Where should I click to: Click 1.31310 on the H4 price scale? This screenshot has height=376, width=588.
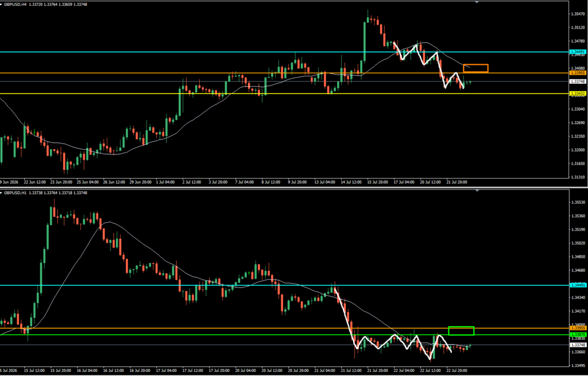(578, 177)
